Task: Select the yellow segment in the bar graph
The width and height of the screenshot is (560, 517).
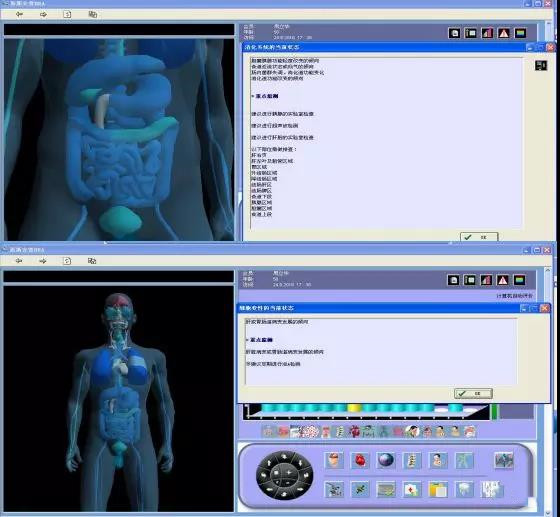Action: coord(354,408)
